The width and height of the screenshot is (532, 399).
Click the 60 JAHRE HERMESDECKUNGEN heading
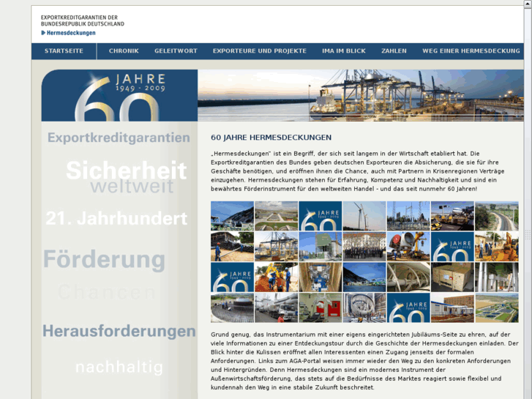(271, 138)
